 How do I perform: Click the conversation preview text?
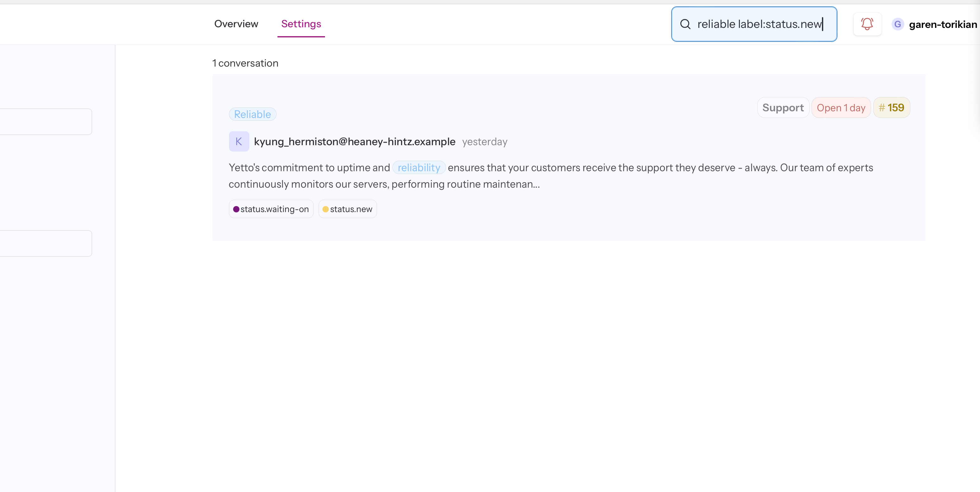551,176
